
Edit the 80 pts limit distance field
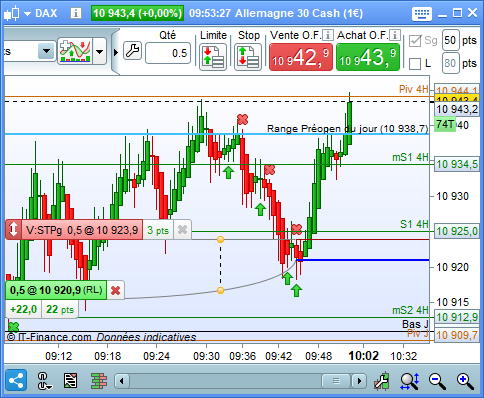451,63
